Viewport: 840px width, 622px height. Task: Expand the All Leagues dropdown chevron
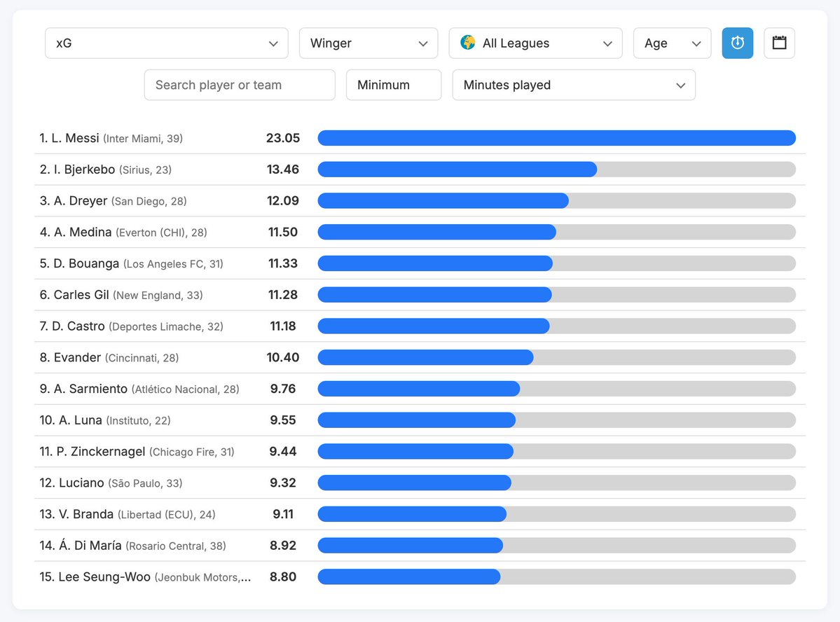click(x=607, y=43)
